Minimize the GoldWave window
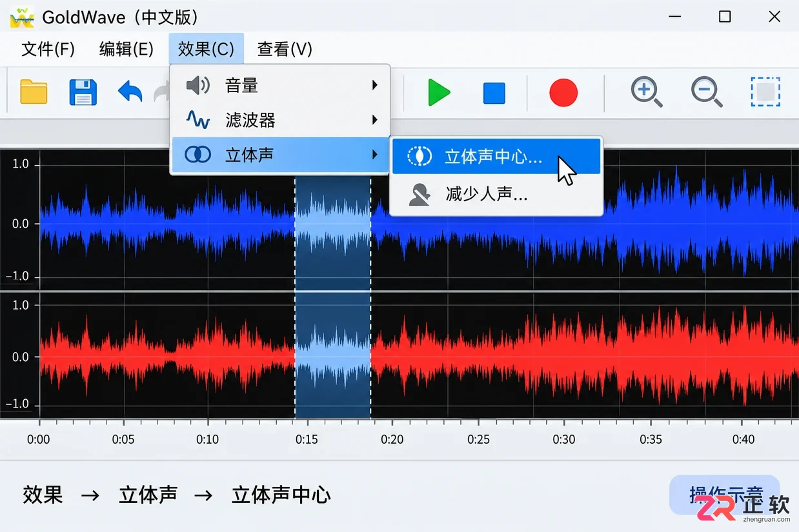 pos(676,17)
